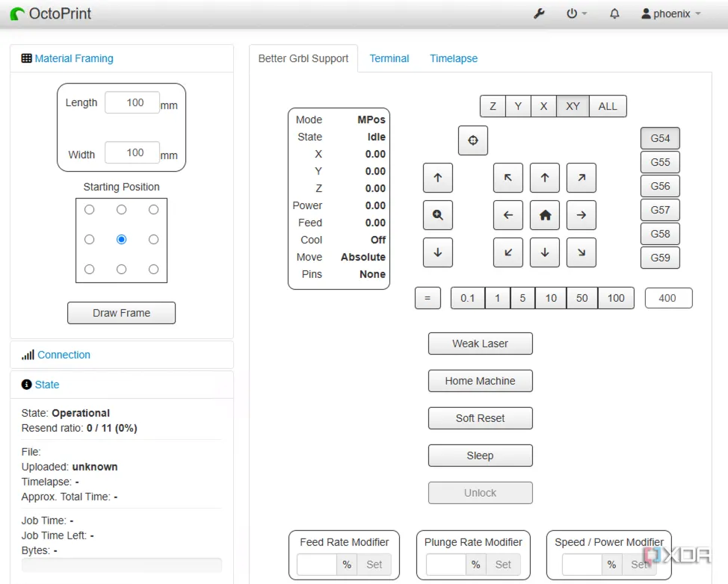
Task: Open the wrench settings icon
Action: (x=539, y=13)
